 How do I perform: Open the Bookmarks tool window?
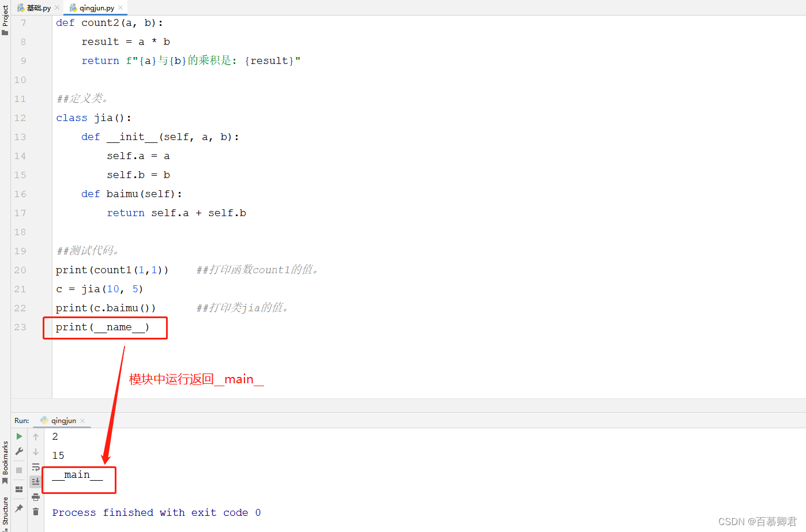point(5,462)
